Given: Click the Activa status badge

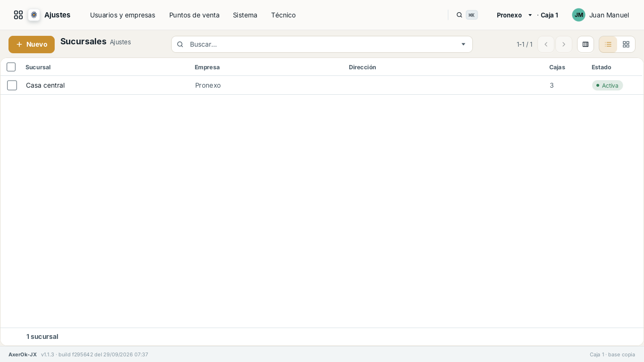Looking at the screenshot, I should 607,85.
